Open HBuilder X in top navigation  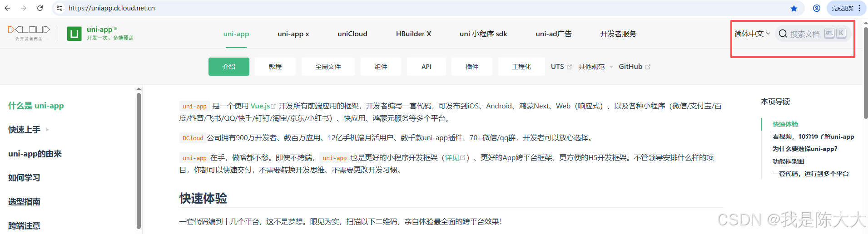point(413,34)
